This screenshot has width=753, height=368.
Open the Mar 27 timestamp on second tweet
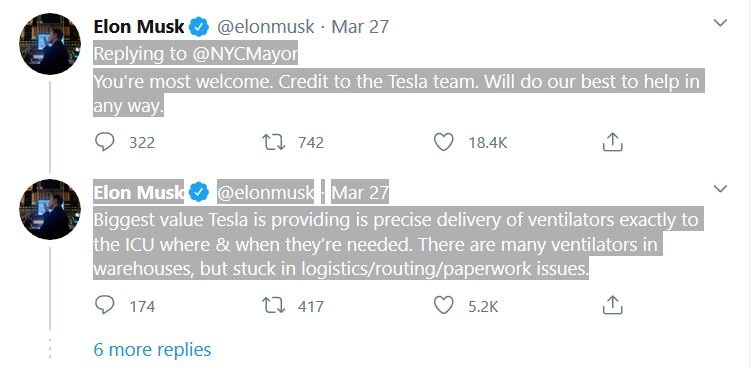coord(360,193)
